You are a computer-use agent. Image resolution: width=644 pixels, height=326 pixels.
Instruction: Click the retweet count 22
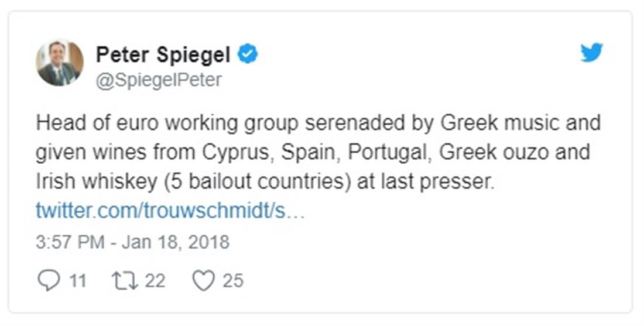pyautogui.click(x=155, y=281)
